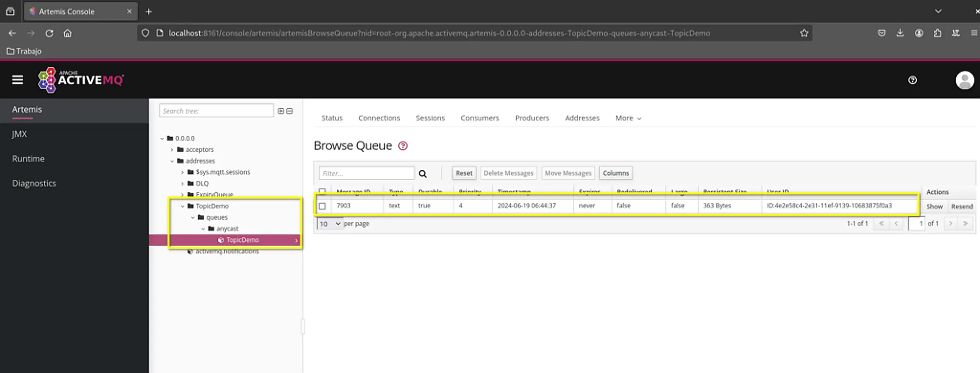Select checkbox for message 7903
The image size is (980, 373).
pos(322,206)
